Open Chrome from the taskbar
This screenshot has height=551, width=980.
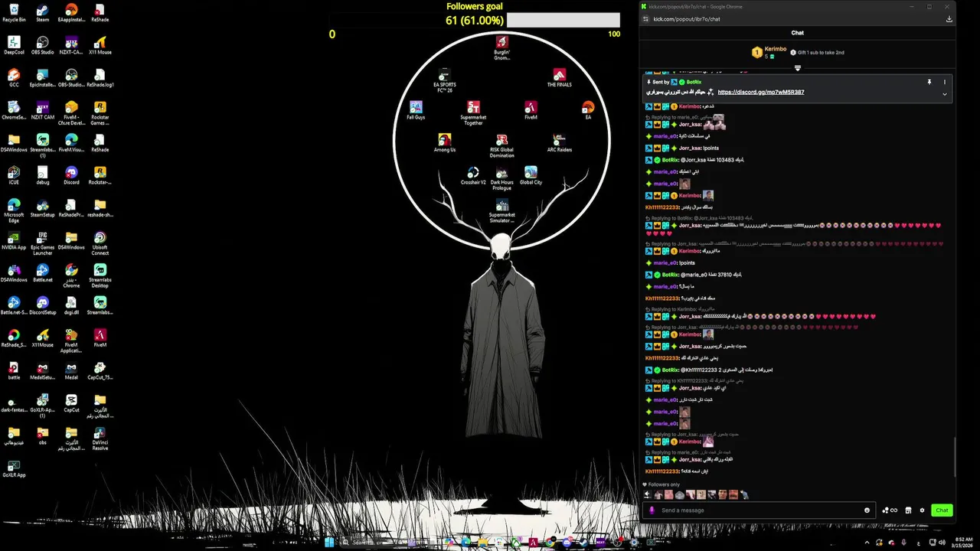[x=550, y=543]
